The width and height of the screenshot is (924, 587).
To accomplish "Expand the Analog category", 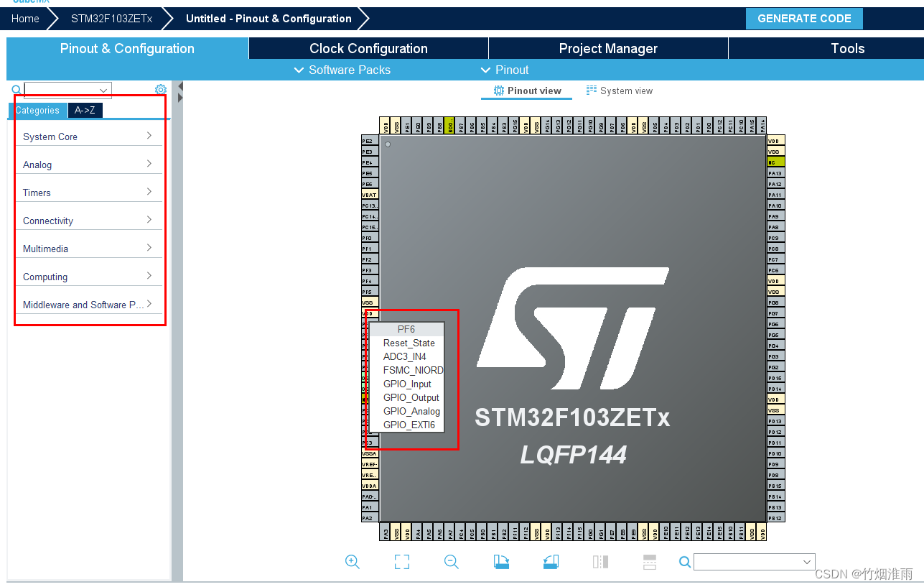I will 89,165.
